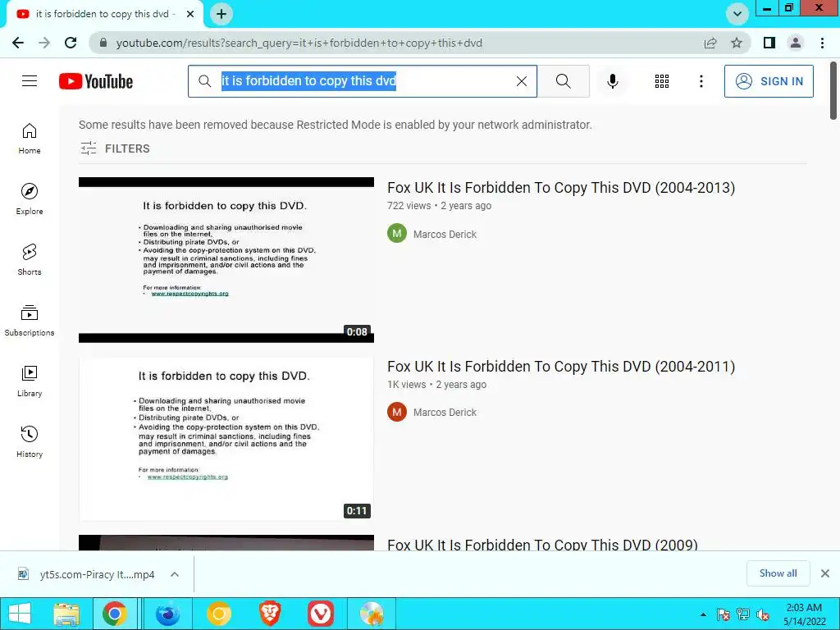Viewport: 840px width, 630px height.
Task: Open Home in the sidebar
Action: pyautogui.click(x=30, y=139)
